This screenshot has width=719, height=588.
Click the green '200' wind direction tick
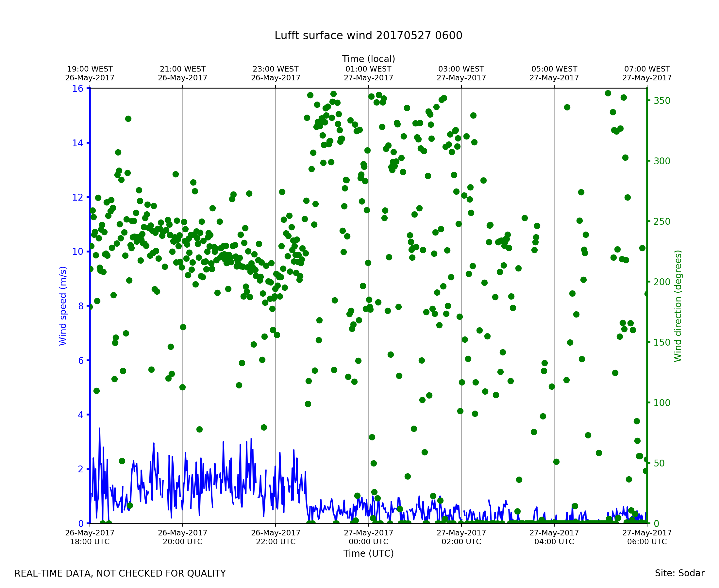[x=662, y=282]
